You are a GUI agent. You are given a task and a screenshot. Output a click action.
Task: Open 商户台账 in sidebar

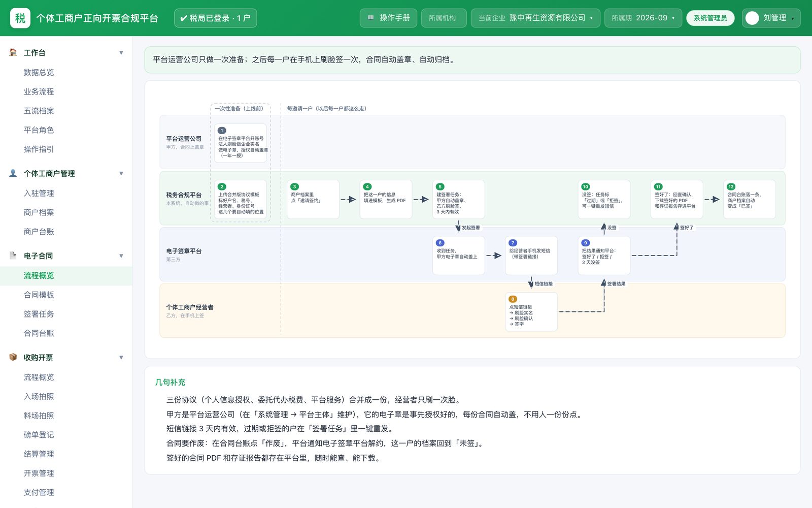(66, 232)
